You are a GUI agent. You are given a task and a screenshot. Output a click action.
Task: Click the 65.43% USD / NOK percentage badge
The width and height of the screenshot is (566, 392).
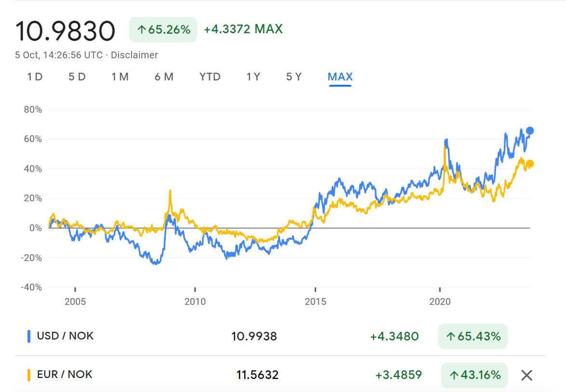[x=473, y=337]
